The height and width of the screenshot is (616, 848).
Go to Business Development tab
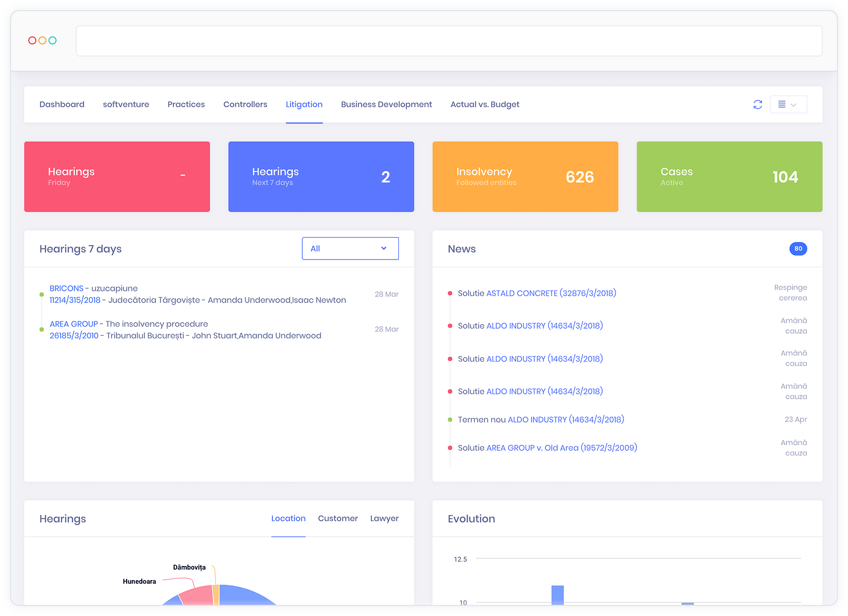pyautogui.click(x=387, y=105)
